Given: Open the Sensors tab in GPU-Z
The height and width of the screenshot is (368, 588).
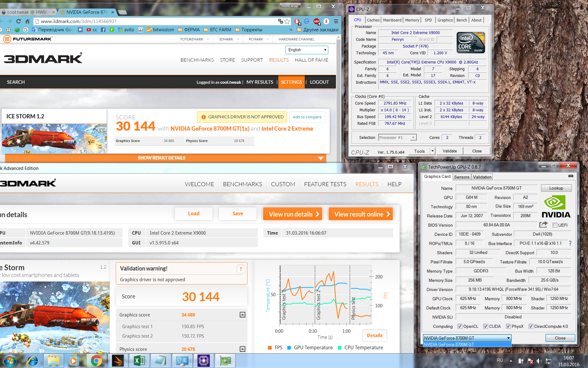Looking at the screenshot, I should (x=462, y=177).
